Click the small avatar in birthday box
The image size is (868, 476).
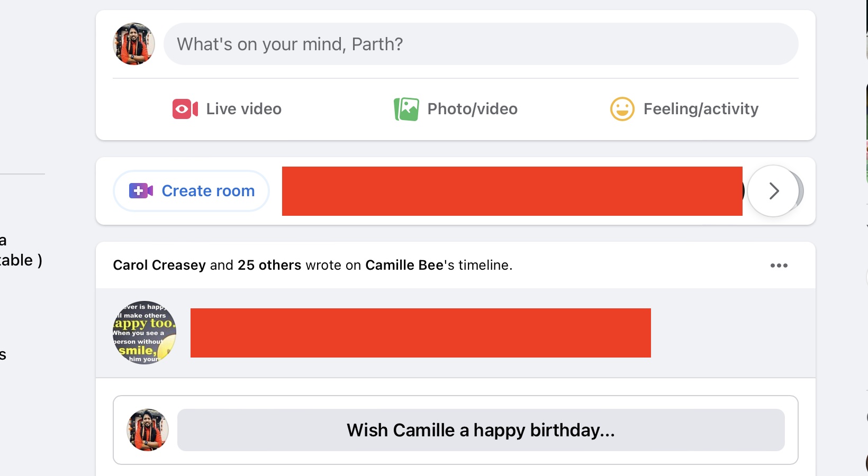[x=148, y=430]
